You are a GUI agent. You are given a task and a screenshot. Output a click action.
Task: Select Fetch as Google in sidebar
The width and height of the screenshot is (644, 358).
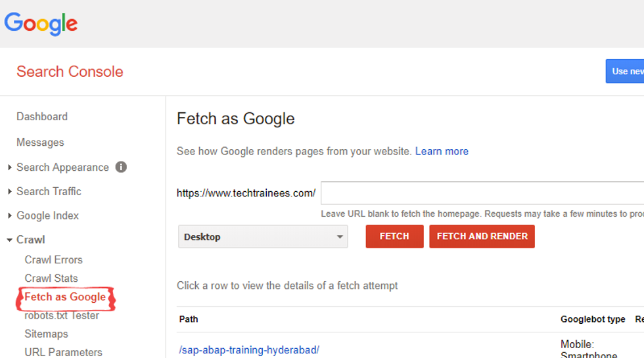(65, 297)
